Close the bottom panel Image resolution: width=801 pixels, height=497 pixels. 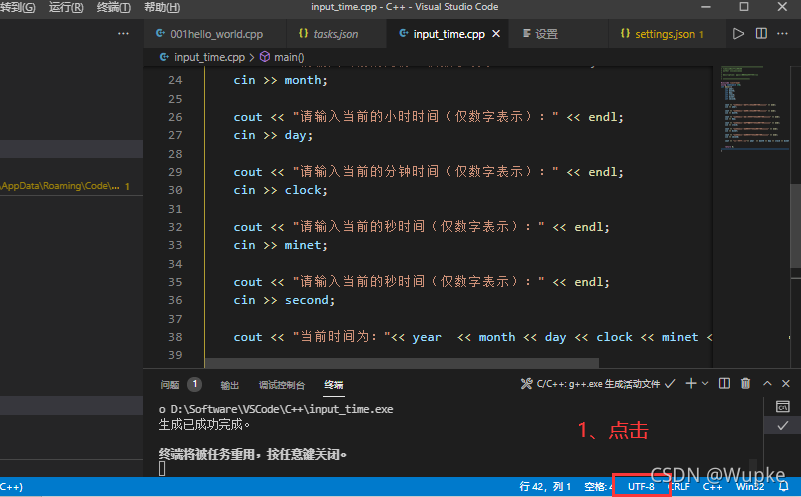point(786,384)
